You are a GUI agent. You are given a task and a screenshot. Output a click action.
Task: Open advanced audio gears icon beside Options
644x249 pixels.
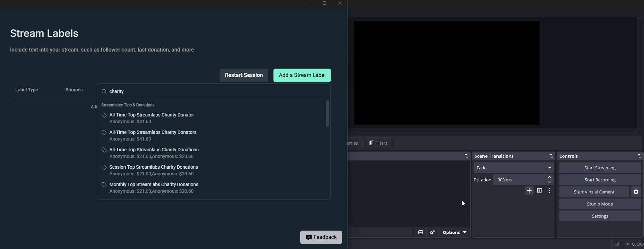click(432, 232)
